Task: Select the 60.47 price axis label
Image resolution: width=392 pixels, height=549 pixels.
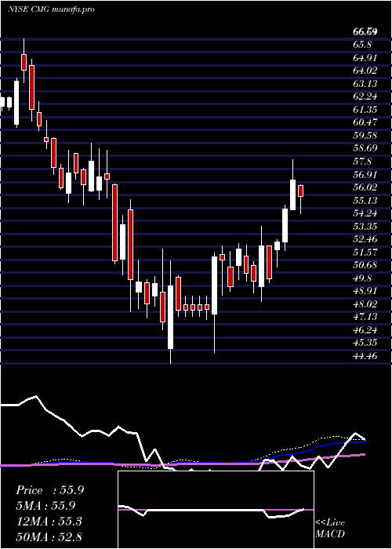Action: pos(365,122)
